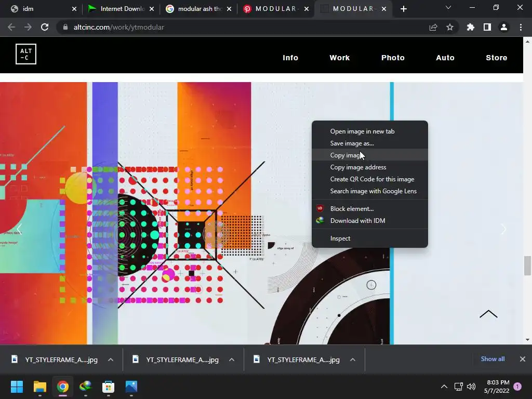The image size is (532, 399).
Task: Close the idm tab
Action: click(74, 9)
